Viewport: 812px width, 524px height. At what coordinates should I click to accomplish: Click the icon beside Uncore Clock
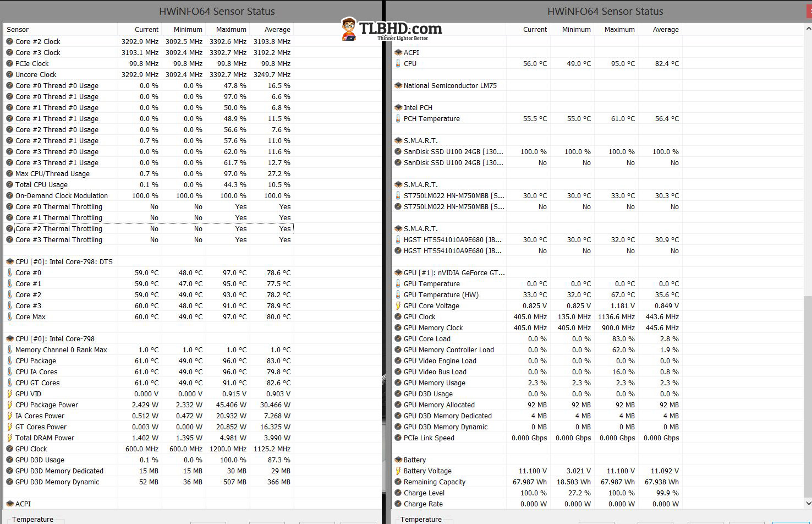tap(9, 74)
